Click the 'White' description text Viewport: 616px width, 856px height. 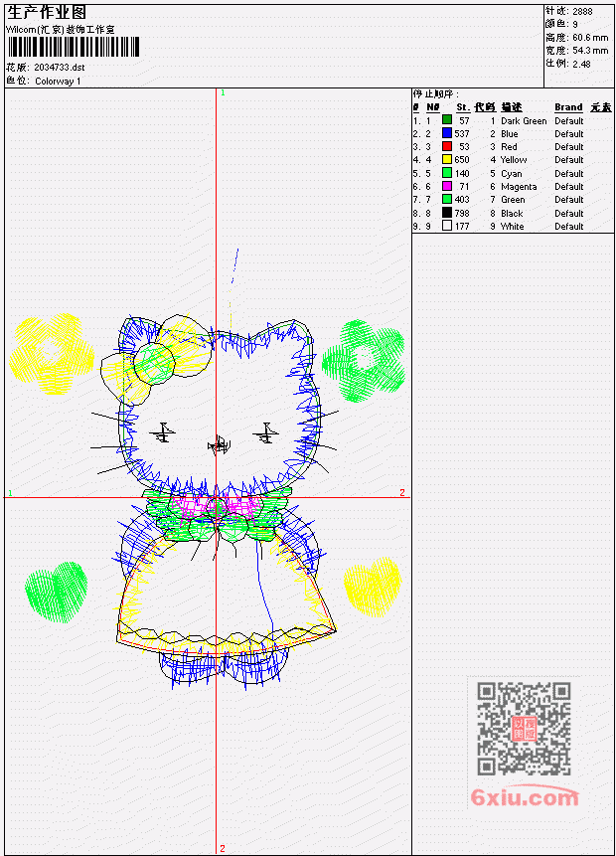[x=512, y=227]
